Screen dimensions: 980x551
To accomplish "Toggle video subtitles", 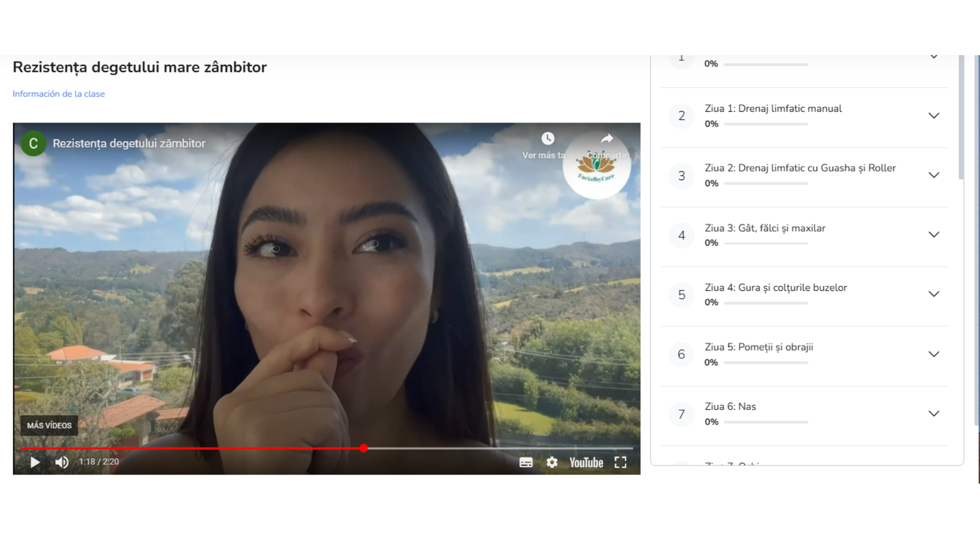I will coord(526,463).
